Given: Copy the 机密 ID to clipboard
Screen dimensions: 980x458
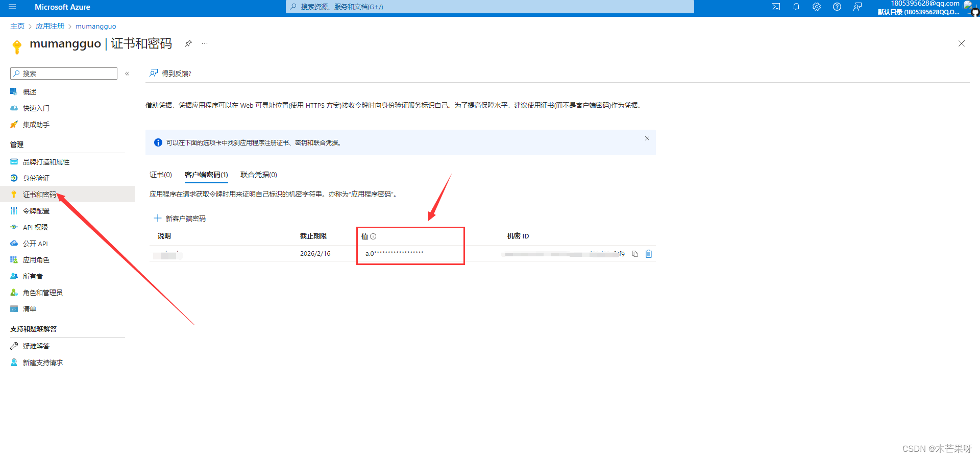Looking at the screenshot, I should pos(635,254).
